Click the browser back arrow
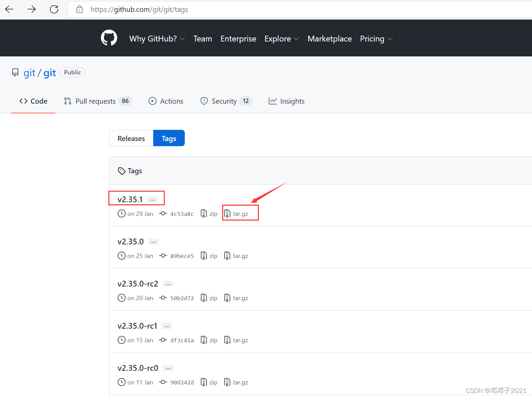Image resolution: width=532 pixels, height=397 pixels. [10, 9]
